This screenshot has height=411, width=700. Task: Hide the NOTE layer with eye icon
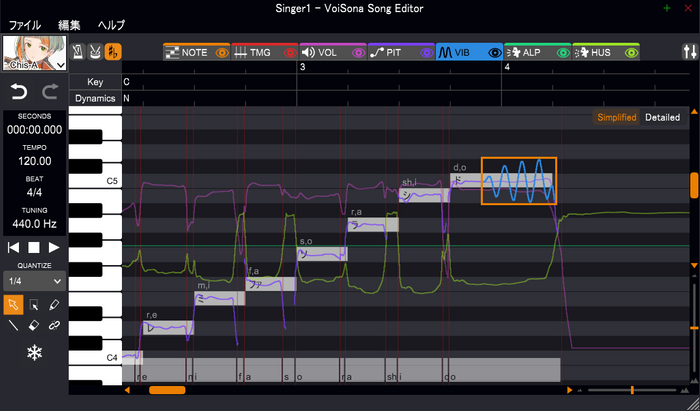coord(221,51)
